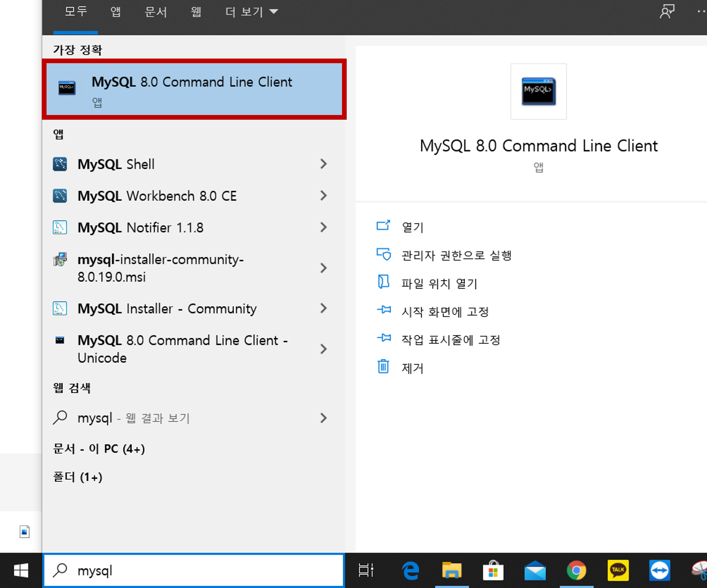Open 폴더 (1+) section

[77, 477]
